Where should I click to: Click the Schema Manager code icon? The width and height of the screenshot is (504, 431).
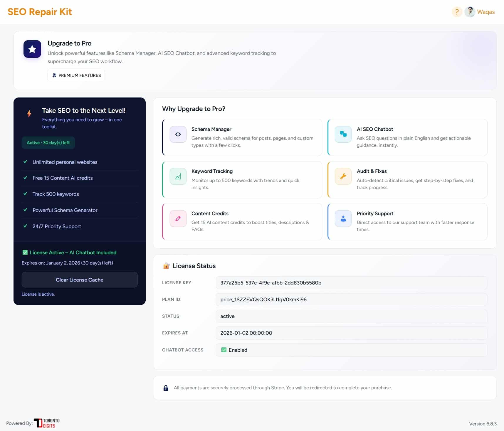(178, 134)
